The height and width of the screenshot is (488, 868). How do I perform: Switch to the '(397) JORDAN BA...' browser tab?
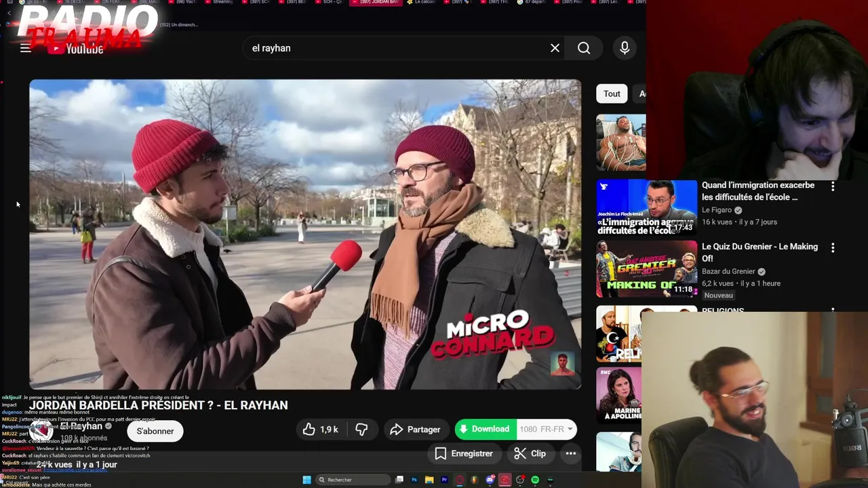pos(377,3)
